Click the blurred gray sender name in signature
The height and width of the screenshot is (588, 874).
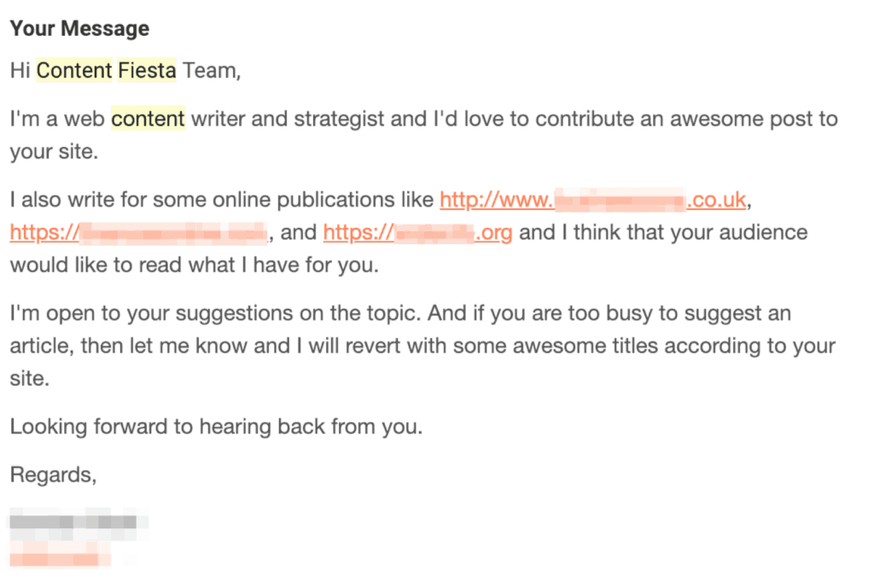coord(73,522)
